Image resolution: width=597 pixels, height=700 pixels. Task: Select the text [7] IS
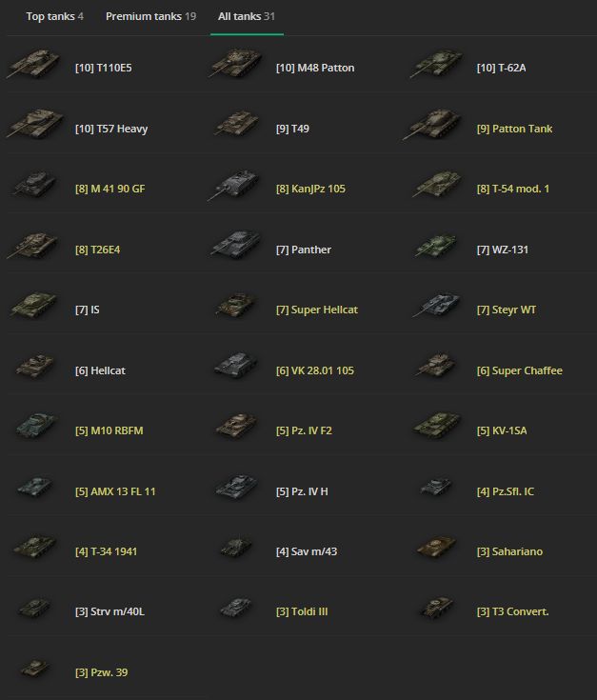click(x=88, y=310)
